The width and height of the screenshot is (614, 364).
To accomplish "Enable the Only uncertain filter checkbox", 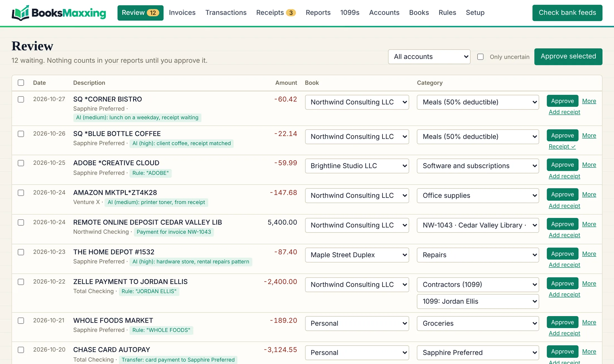I will (480, 57).
